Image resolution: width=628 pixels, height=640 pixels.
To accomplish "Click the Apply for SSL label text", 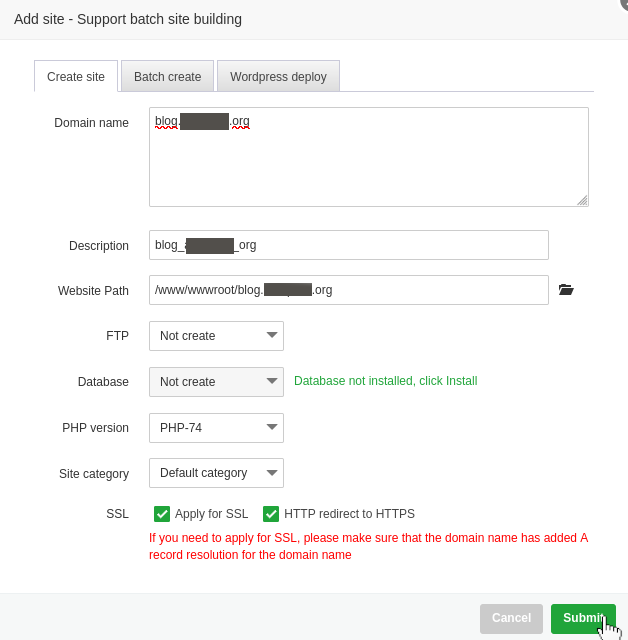I will point(211,514).
